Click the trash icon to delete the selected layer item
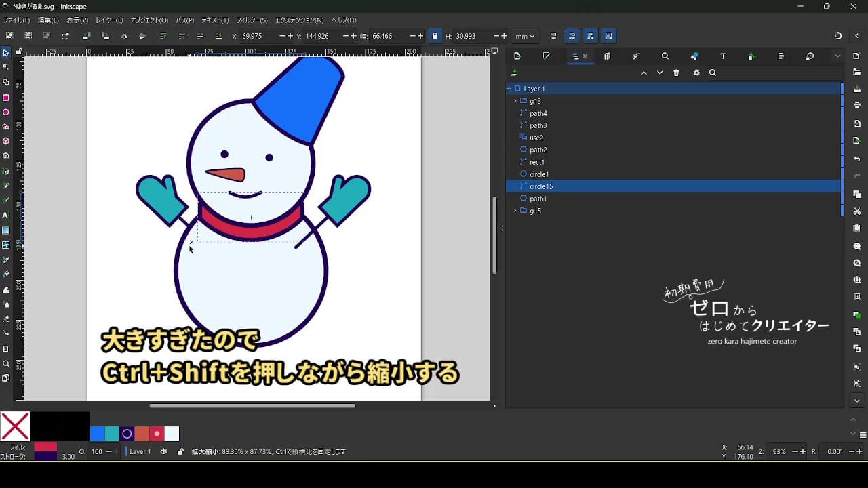Screen dimensions: 868x488 pos(676,73)
